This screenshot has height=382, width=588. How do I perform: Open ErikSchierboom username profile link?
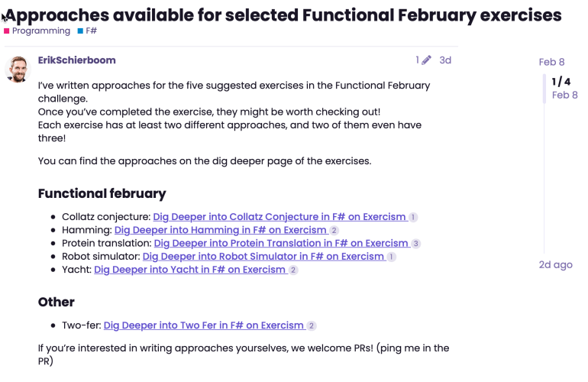coord(76,60)
